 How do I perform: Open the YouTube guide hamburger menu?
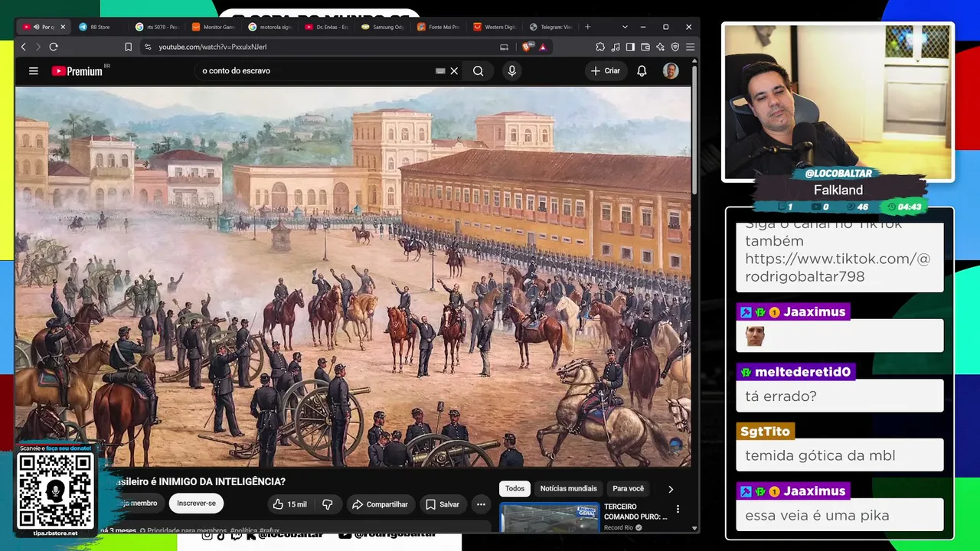[34, 71]
